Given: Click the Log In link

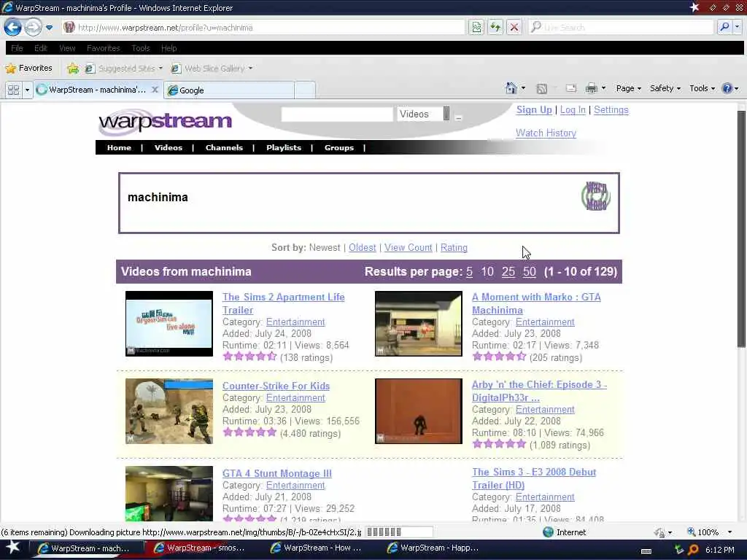Looking at the screenshot, I should 573,110.
